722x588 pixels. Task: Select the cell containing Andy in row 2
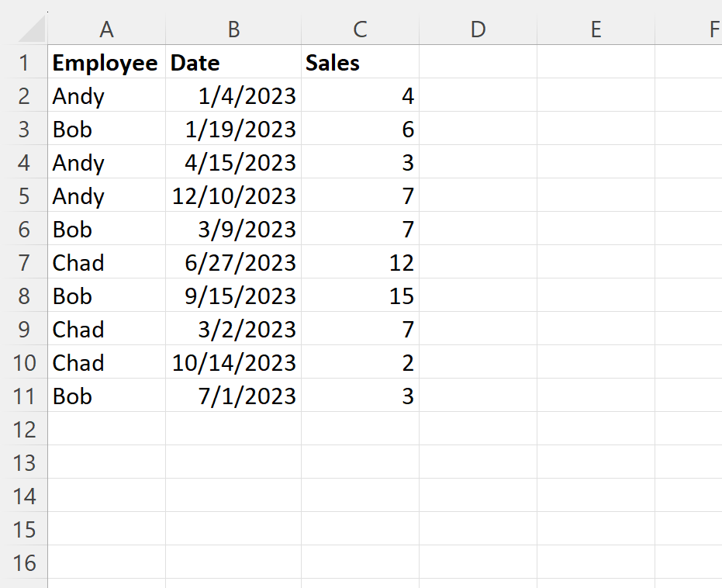point(106,96)
